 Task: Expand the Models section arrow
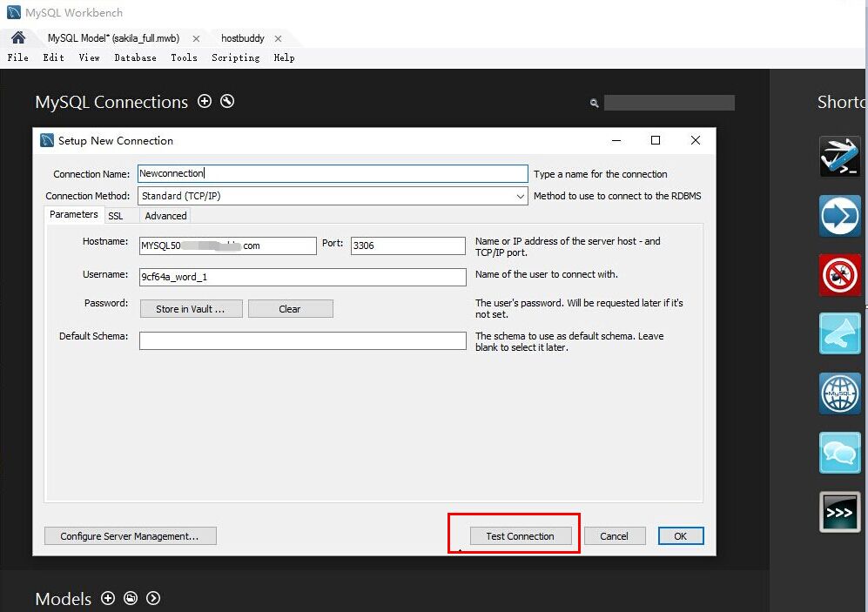[153, 599]
